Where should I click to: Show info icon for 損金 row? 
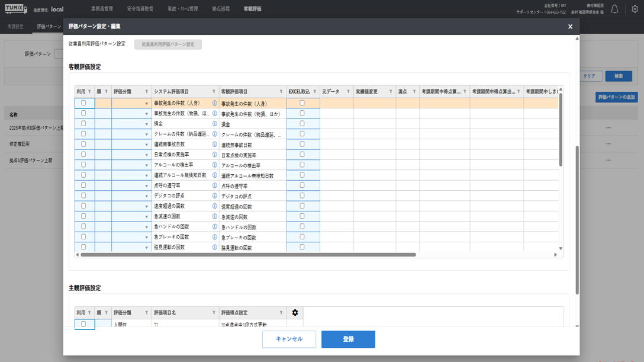tap(214, 124)
